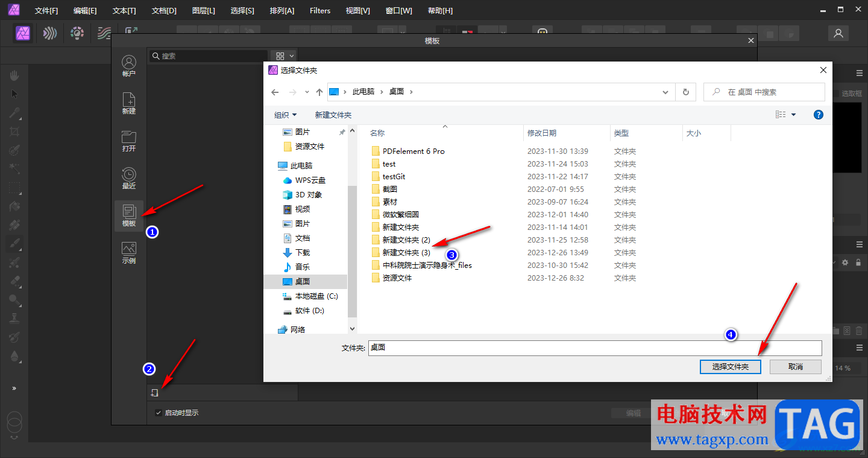Viewport: 868px width, 458px height.
Task: Open the 新建 new document page
Action: click(129, 103)
